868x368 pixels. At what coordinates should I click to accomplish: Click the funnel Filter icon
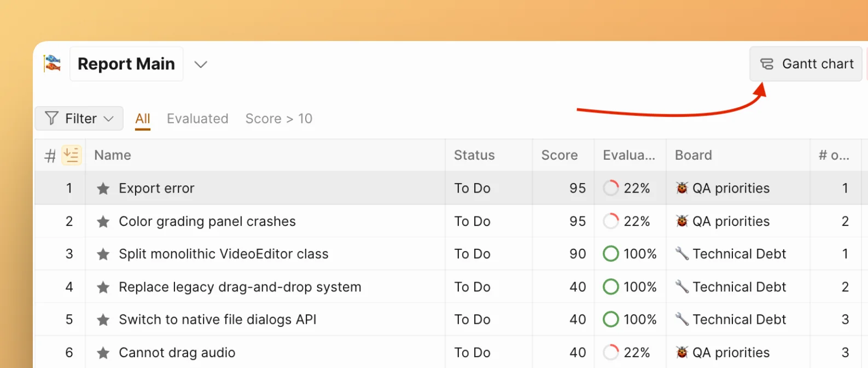(51, 119)
